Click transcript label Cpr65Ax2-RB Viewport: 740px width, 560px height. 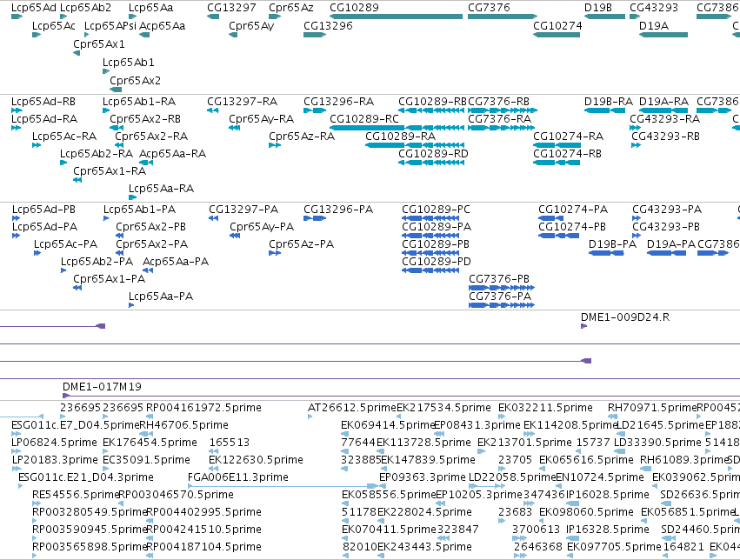(x=145, y=119)
